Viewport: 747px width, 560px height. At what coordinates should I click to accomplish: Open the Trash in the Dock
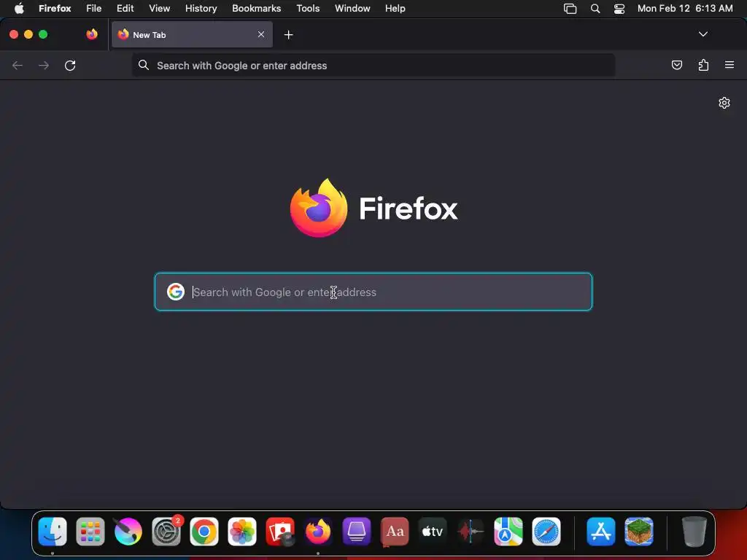tap(694, 532)
